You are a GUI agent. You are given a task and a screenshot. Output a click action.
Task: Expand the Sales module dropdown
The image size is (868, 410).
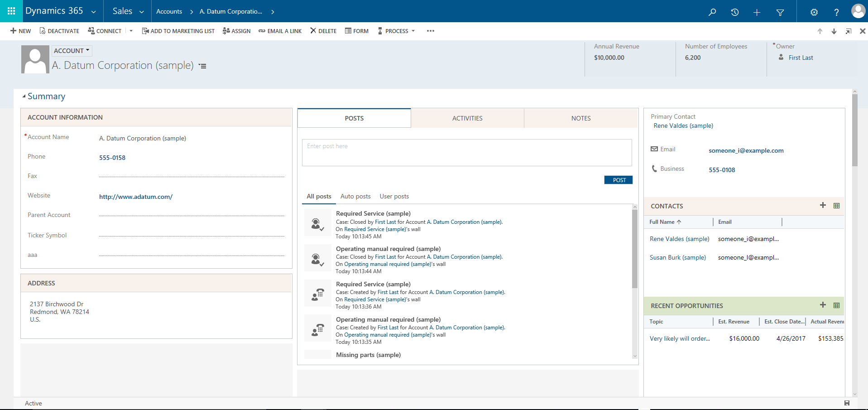click(128, 11)
